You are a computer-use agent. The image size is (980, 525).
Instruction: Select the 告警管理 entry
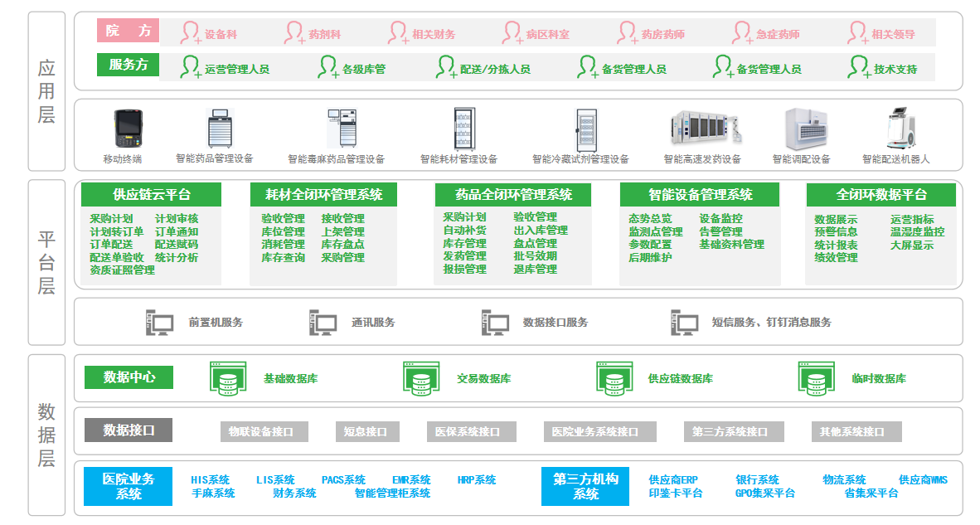pos(720,232)
